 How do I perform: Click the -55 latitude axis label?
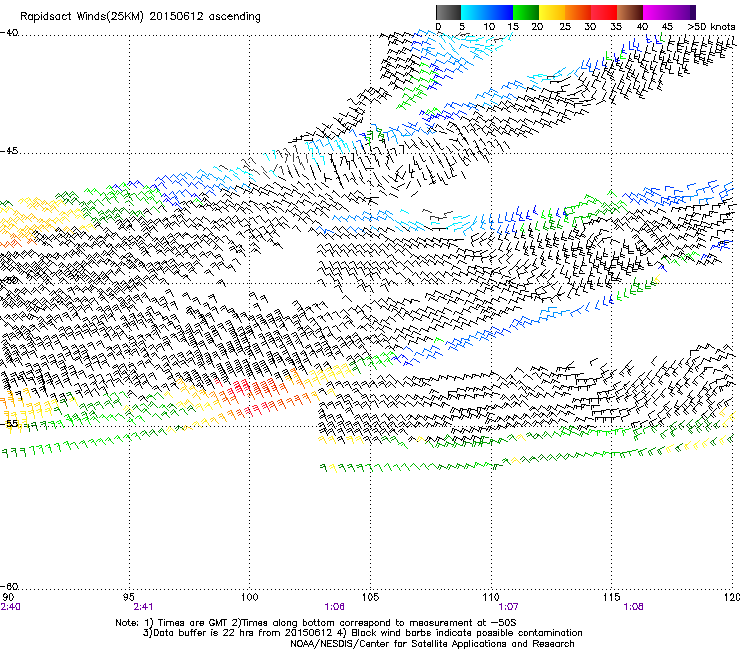click(x=9, y=423)
